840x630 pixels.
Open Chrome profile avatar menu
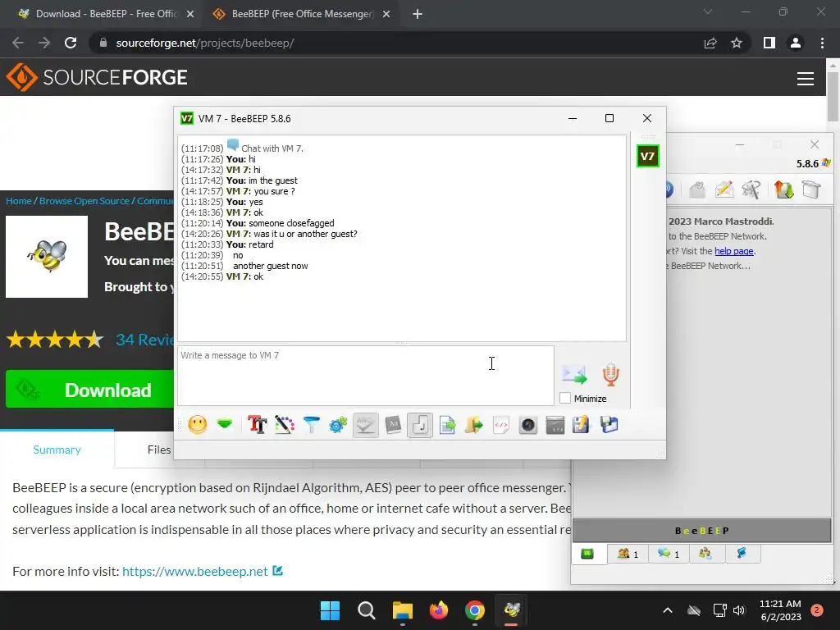coord(796,43)
